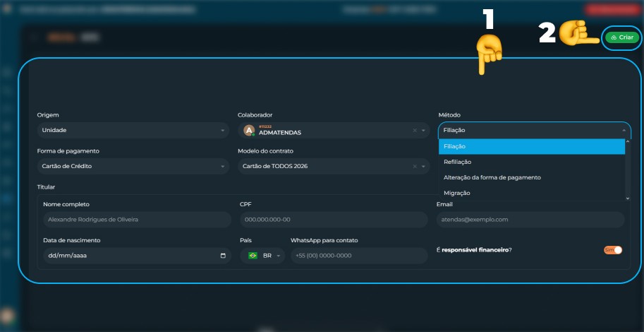Clear the ADMATENDAS collaborator selection
This screenshot has height=332, width=644.
pyautogui.click(x=415, y=131)
